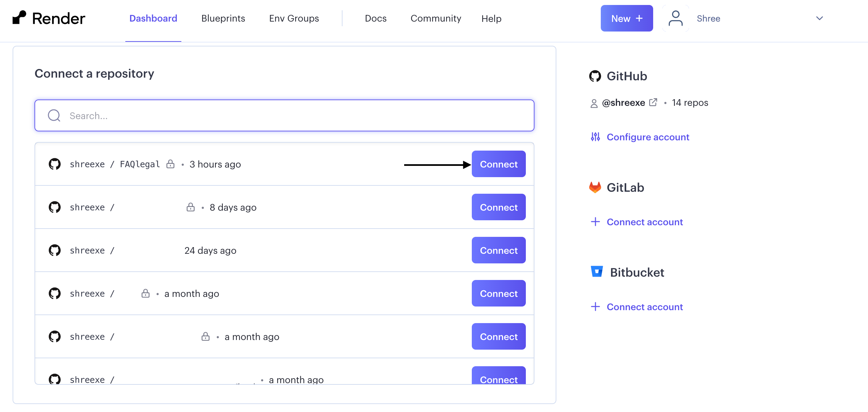The width and height of the screenshot is (868, 412).
Task: Expand the Shree account dropdown chevron
Action: point(820,18)
